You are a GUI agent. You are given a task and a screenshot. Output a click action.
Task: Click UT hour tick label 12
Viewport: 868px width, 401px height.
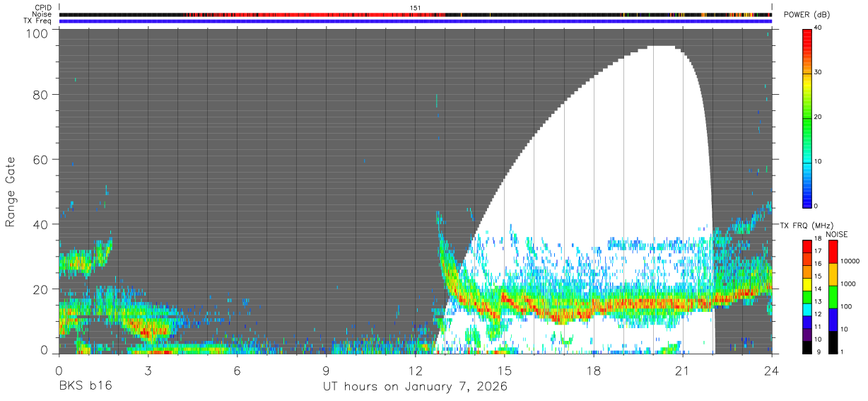[416, 371]
